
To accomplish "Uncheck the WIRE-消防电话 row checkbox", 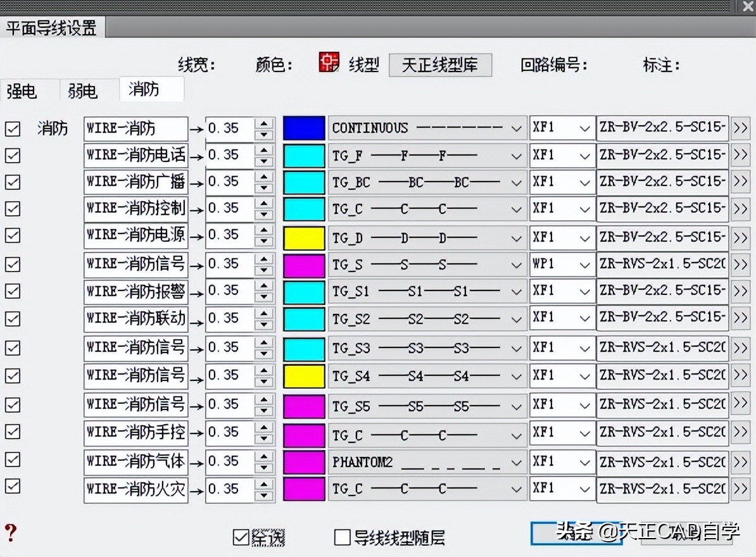I will [12, 155].
